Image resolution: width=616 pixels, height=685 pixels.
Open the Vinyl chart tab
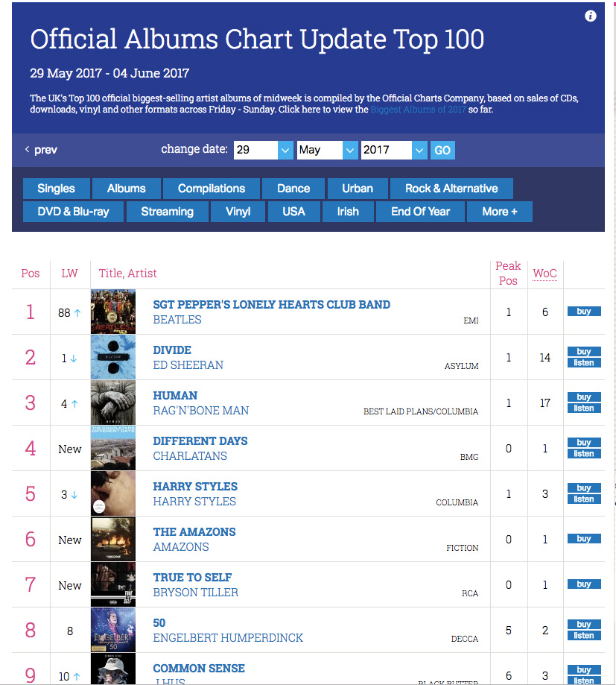[238, 212]
